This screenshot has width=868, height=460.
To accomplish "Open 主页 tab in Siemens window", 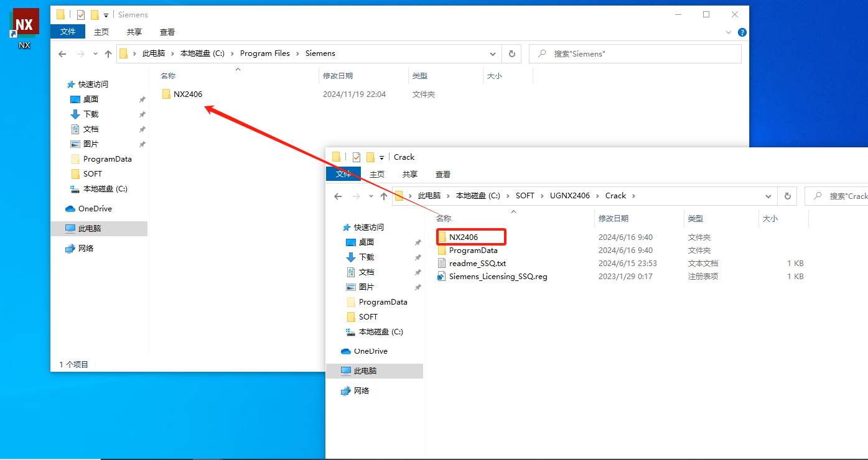I will coord(101,32).
